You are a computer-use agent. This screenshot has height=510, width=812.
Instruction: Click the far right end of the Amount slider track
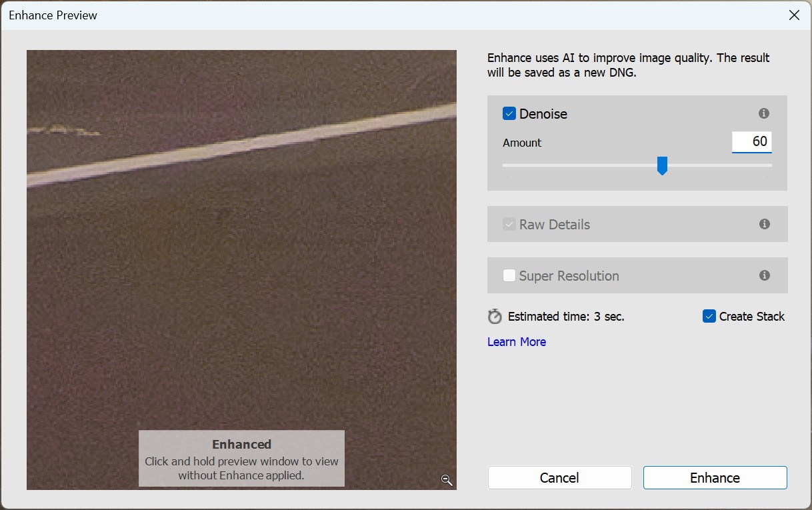click(x=770, y=165)
